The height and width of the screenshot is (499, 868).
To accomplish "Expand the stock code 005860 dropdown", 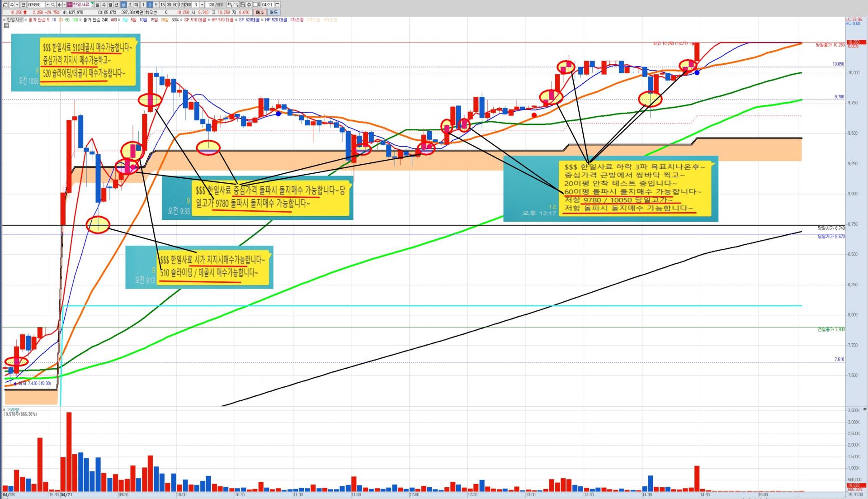I will click(47, 5).
